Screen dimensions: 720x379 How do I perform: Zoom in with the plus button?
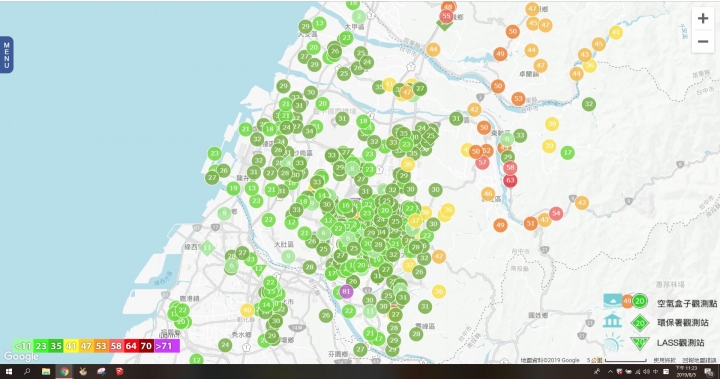703,18
